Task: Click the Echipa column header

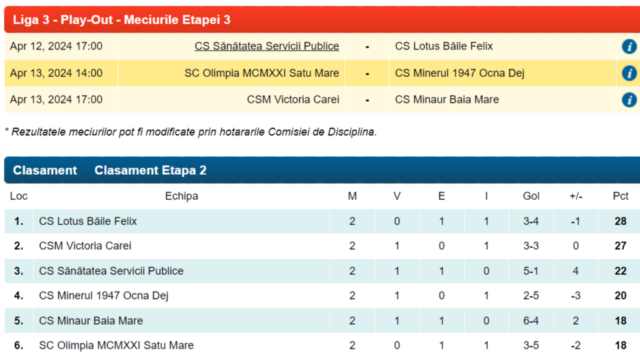Action: pyautogui.click(x=181, y=196)
